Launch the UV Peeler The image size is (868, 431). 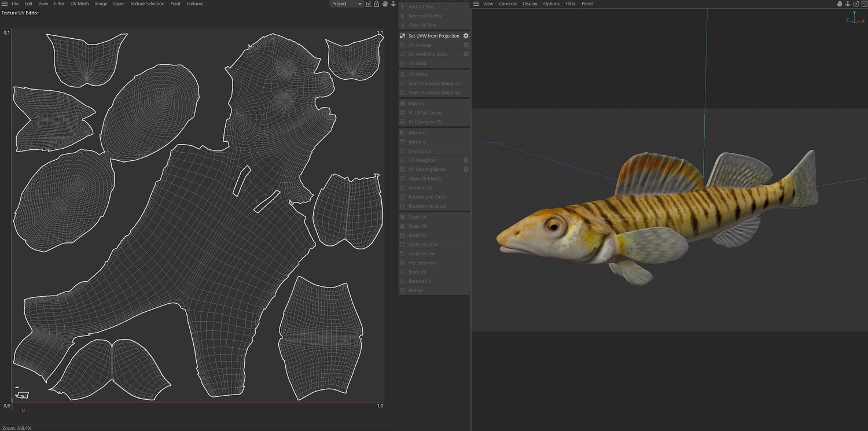434,74
